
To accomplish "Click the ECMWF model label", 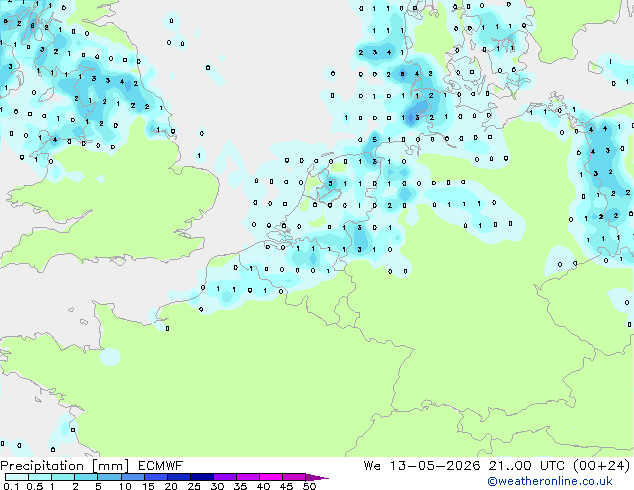I will pyautogui.click(x=161, y=466).
